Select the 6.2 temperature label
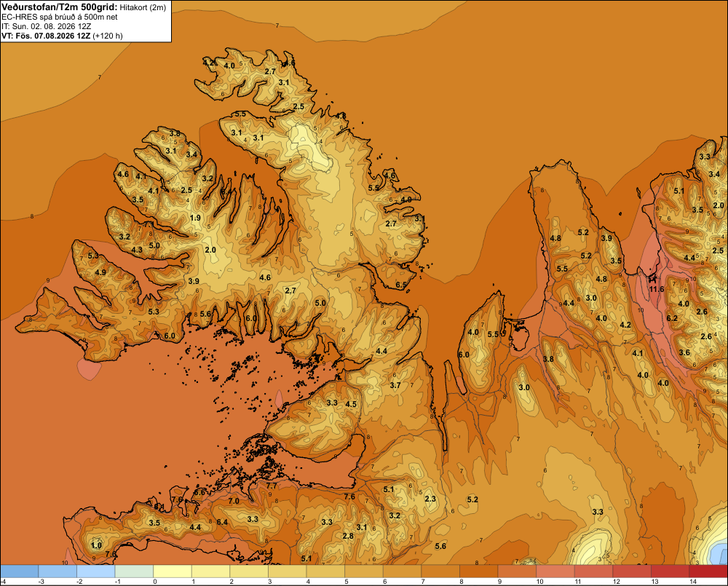 (672, 318)
